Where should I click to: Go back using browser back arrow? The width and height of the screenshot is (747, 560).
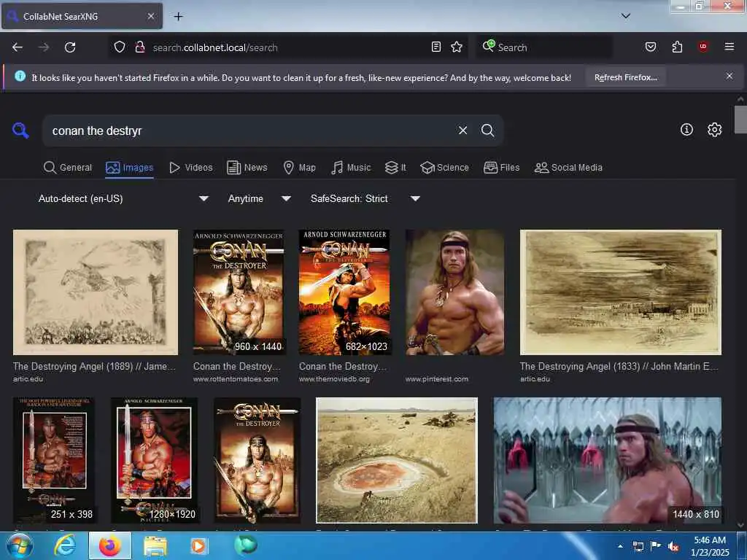click(18, 47)
